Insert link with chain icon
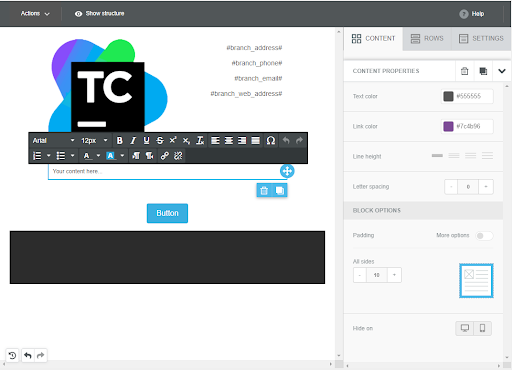Viewport: 512px width, 370px height. pyautogui.click(x=165, y=156)
